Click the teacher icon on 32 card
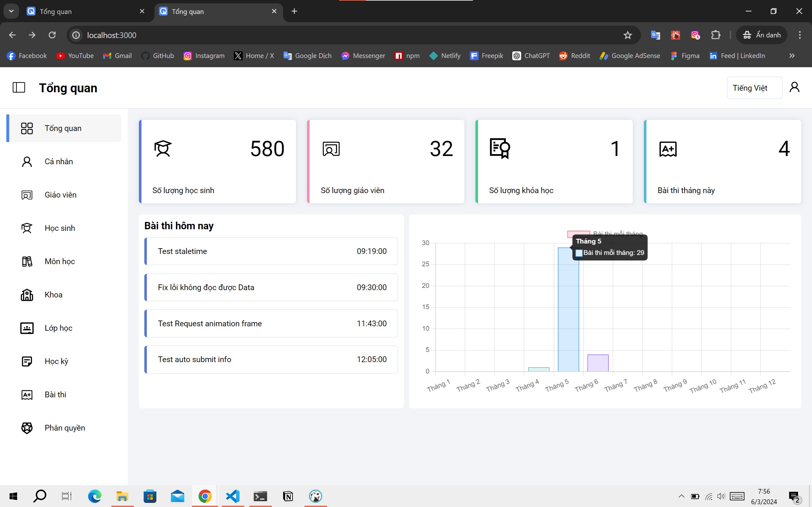The height and width of the screenshot is (507, 812). 331,149
